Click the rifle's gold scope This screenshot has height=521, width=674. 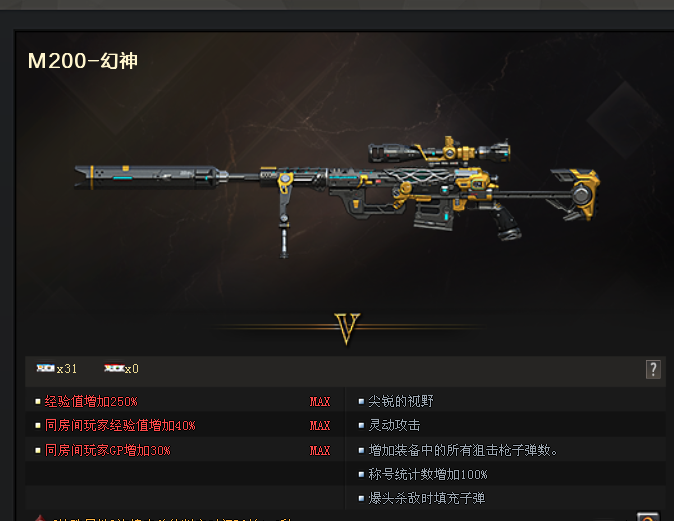(439, 151)
